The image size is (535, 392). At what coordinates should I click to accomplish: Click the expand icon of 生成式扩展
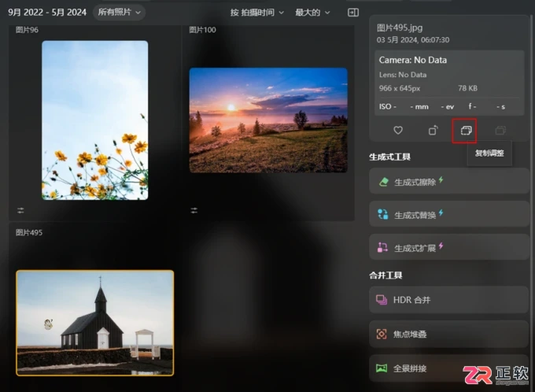point(382,247)
